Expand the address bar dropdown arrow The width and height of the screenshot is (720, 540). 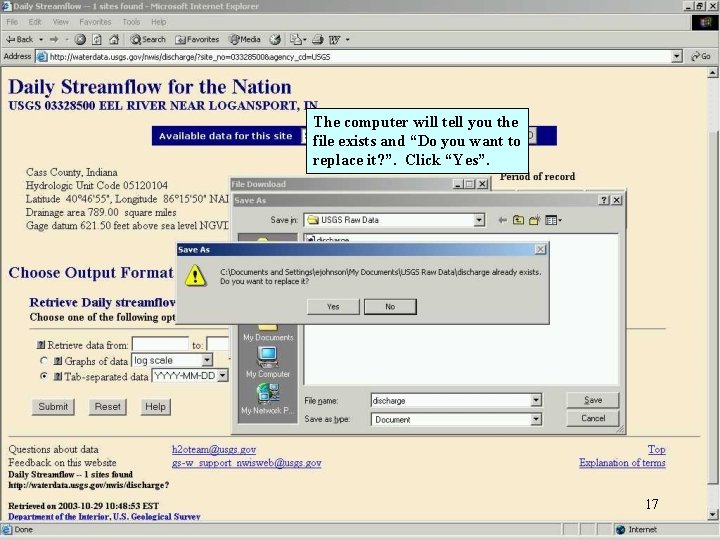click(x=677, y=56)
